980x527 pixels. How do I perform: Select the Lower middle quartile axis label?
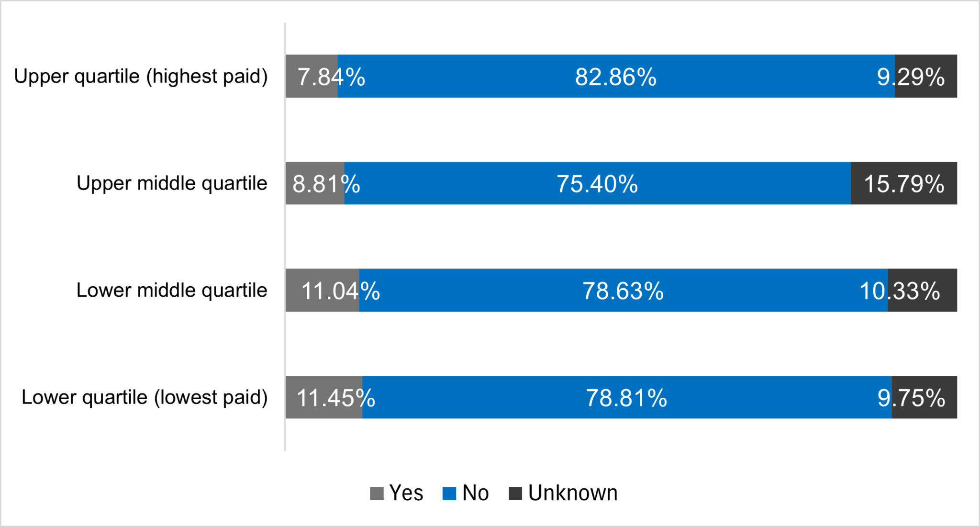(x=172, y=291)
